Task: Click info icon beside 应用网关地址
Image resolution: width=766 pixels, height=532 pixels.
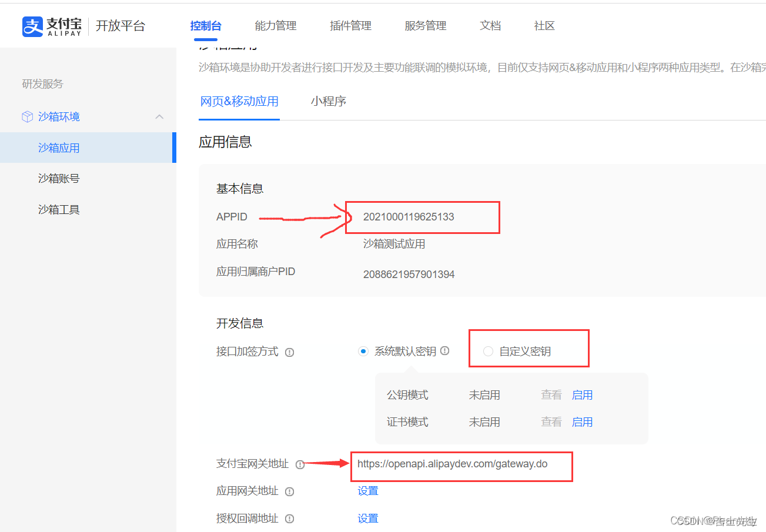Action: click(289, 491)
